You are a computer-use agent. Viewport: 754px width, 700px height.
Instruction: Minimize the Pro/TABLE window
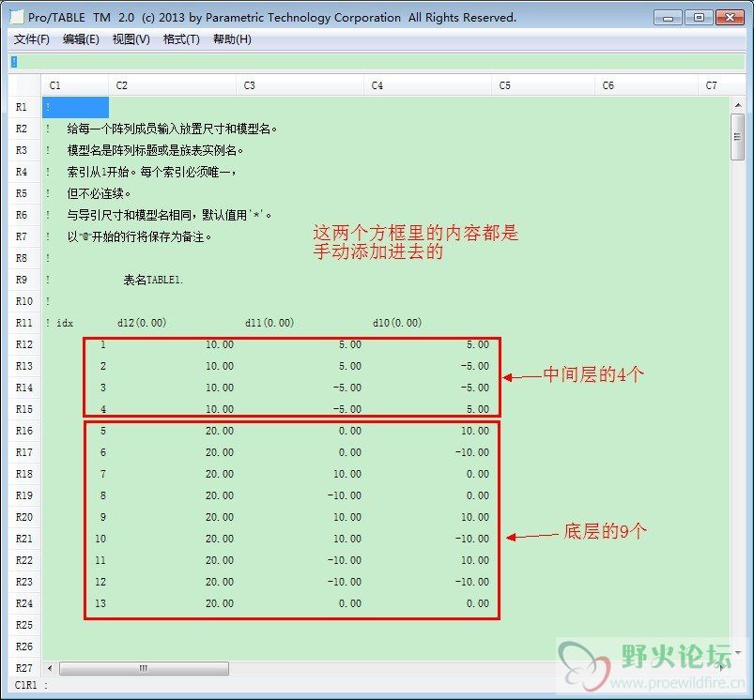pyautogui.click(x=668, y=18)
